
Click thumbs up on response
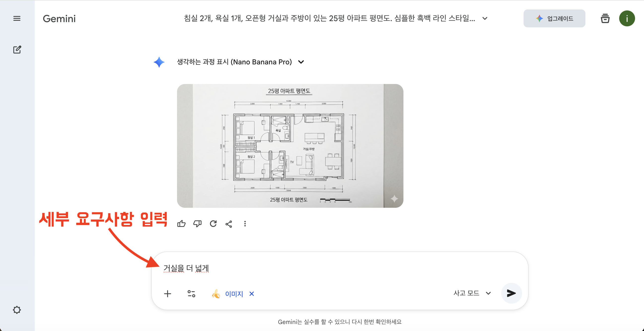181,224
